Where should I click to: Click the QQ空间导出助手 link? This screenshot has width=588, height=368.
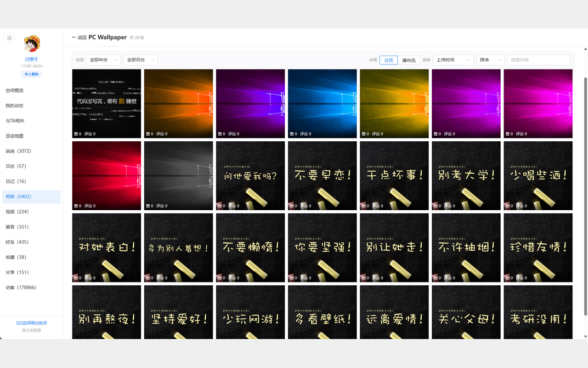pos(32,323)
